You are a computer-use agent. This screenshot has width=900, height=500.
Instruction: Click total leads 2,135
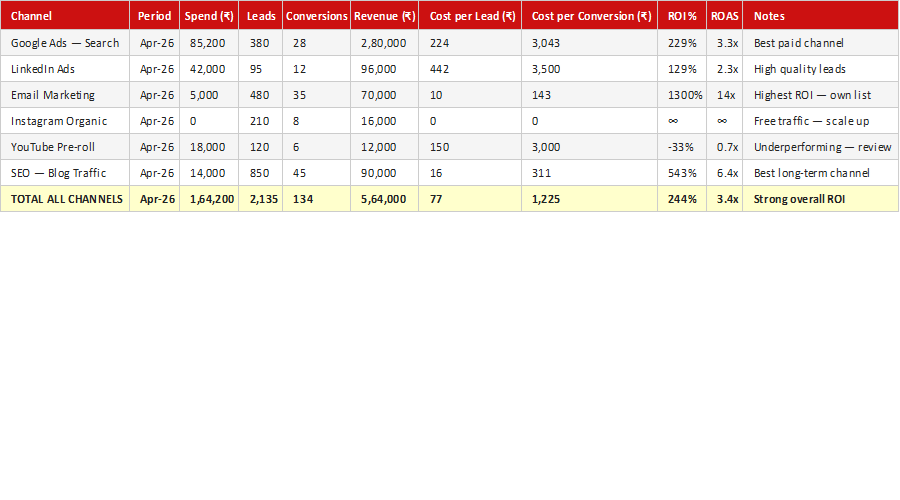[261, 199]
